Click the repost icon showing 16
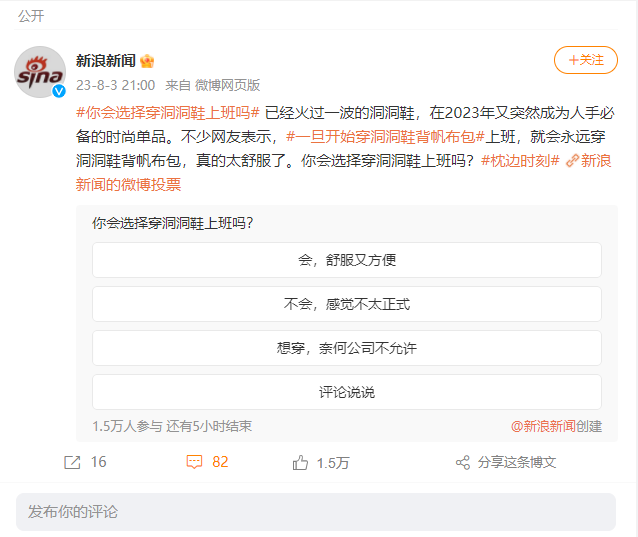Screen dimensions: 638x537 click(x=72, y=462)
